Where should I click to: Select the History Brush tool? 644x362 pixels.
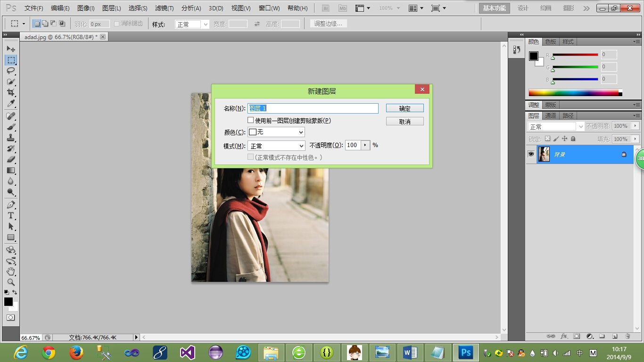[x=11, y=148]
